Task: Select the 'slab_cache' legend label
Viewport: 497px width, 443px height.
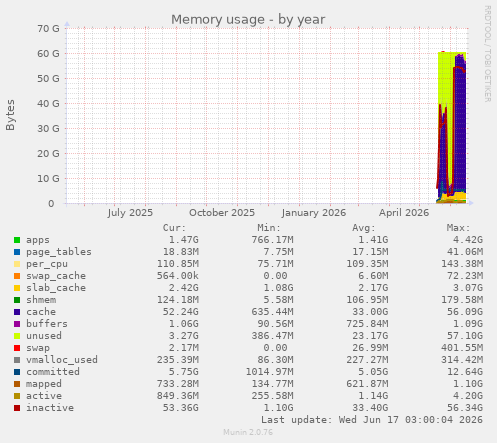Action: pos(56,288)
